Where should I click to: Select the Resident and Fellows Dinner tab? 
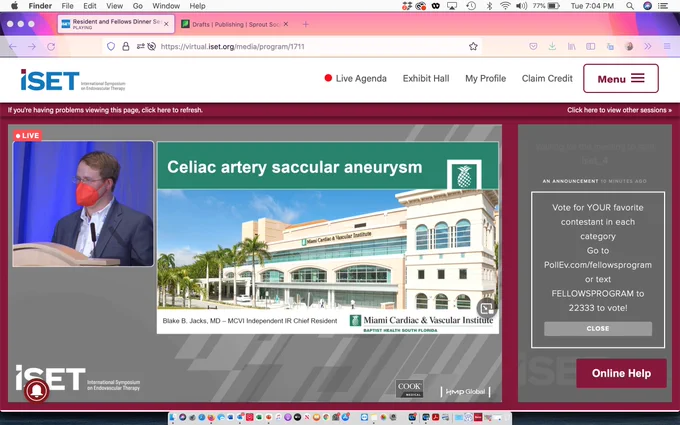point(116,24)
